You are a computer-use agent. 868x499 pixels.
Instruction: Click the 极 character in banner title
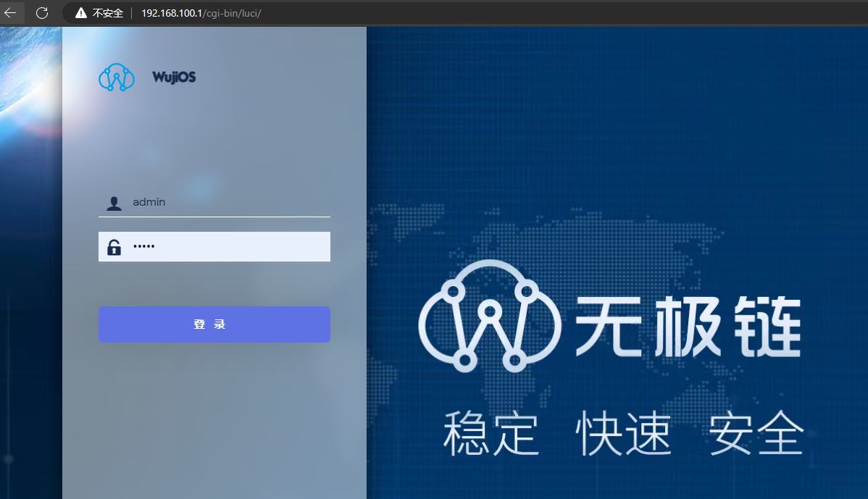685,326
